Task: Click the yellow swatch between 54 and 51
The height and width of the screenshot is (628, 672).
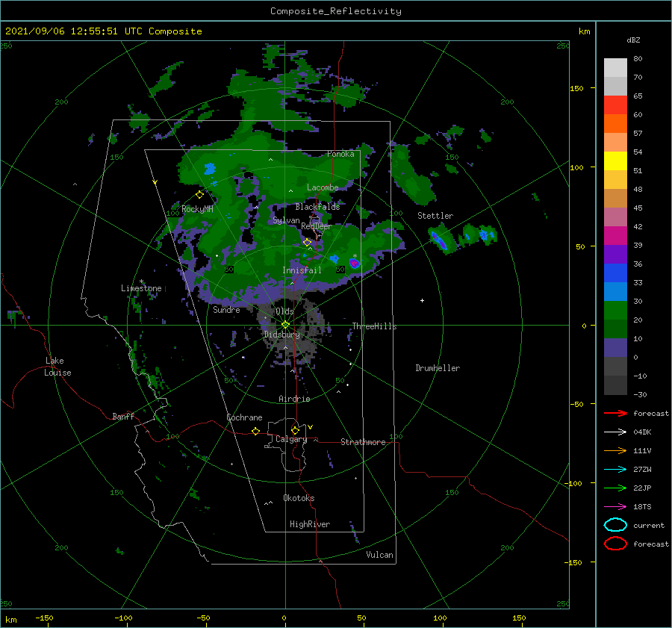Action: click(615, 161)
